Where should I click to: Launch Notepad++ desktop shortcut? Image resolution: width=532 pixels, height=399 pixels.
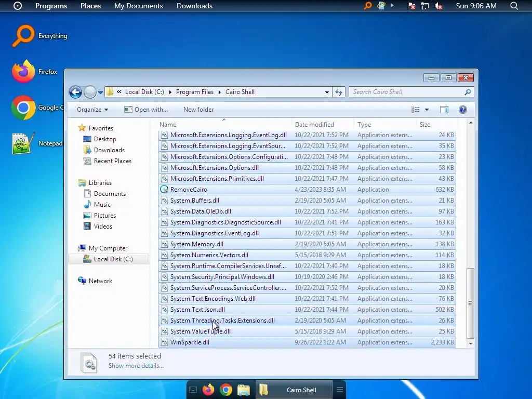pyautogui.click(x=37, y=143)
